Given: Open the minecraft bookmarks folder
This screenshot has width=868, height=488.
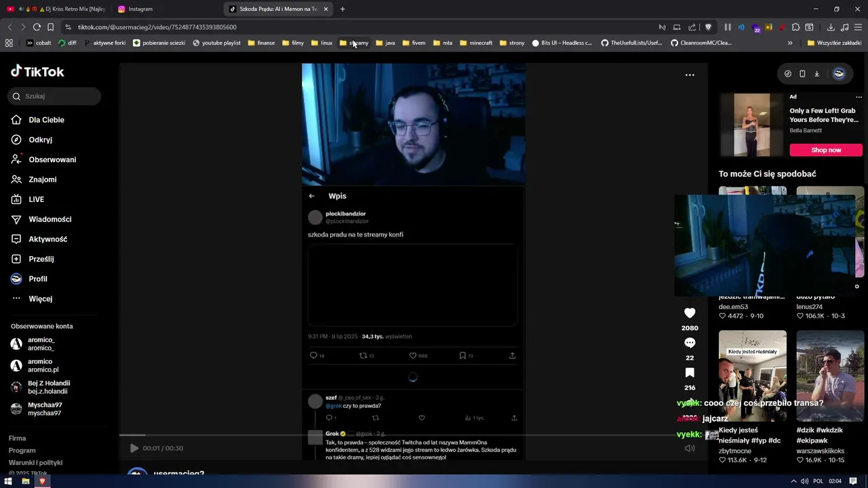Looking at the screenshot, I should (476, 43).
